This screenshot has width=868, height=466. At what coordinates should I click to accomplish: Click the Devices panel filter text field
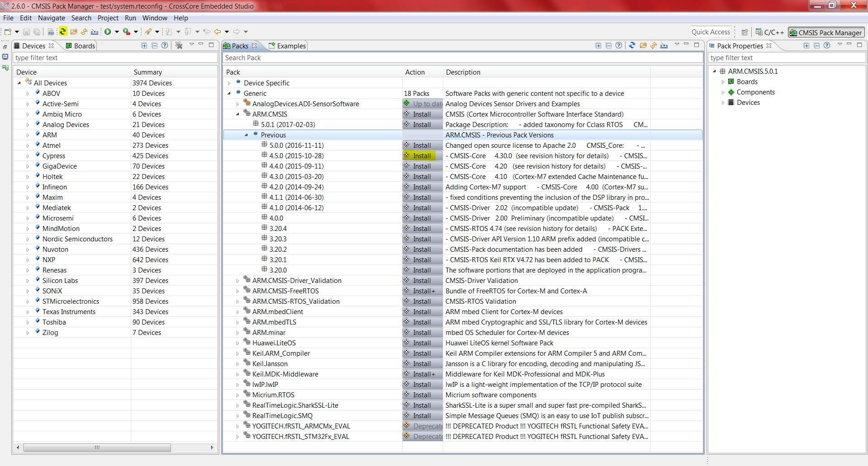(x=115, y=58)
